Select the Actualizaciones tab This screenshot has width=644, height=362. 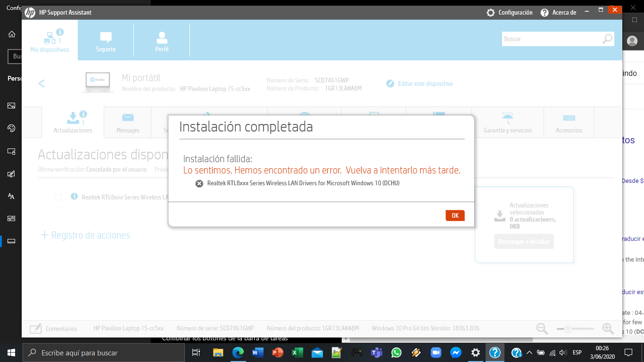point(73,122)
